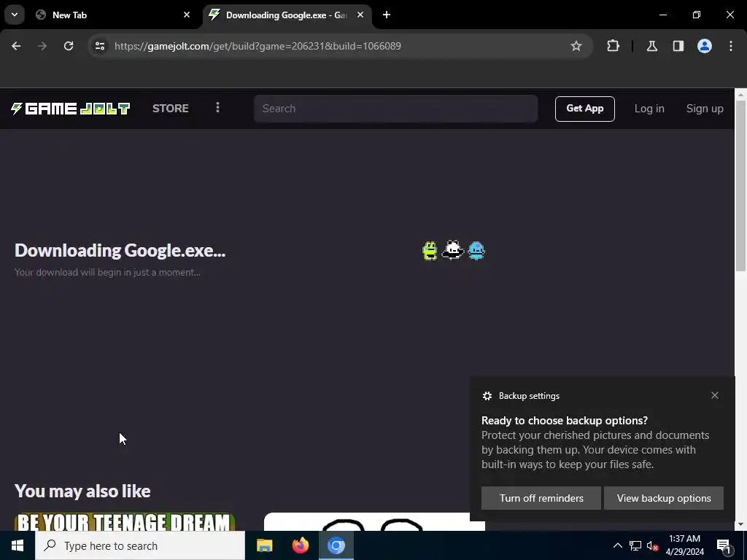747x560 pixels.
Task: Close the New Tab tab
Action: 187,15
